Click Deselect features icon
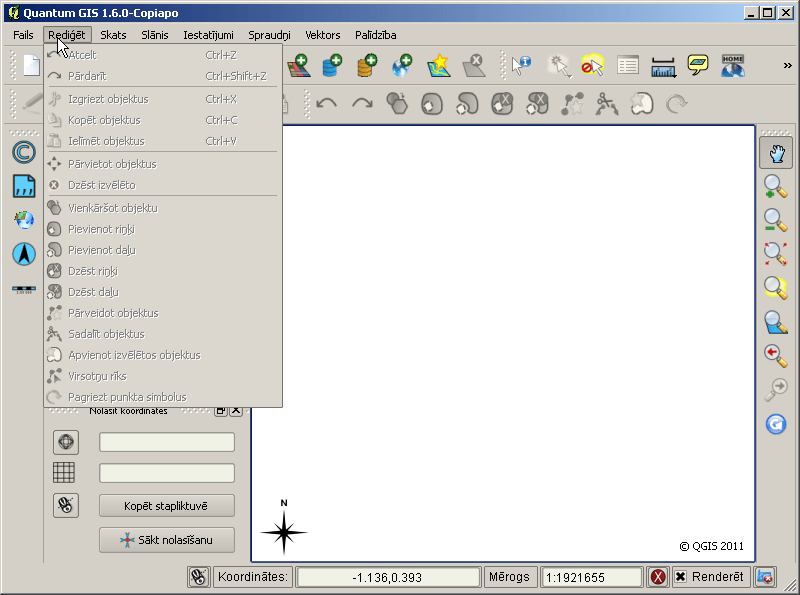 [593, 66]
